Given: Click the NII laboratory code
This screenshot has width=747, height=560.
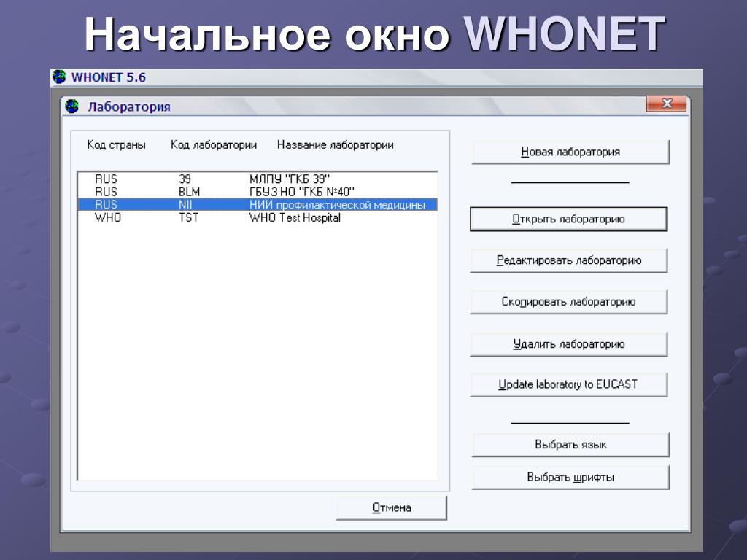Looking at the screenshot, I should point(185,205).
